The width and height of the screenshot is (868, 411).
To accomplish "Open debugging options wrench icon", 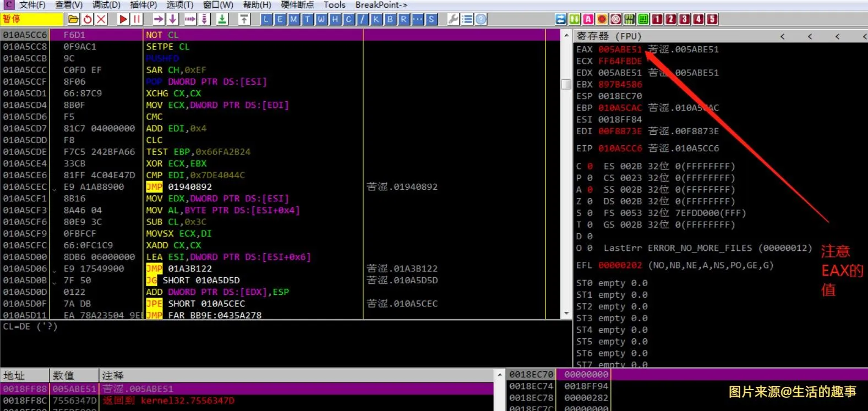I will point(453,19).
